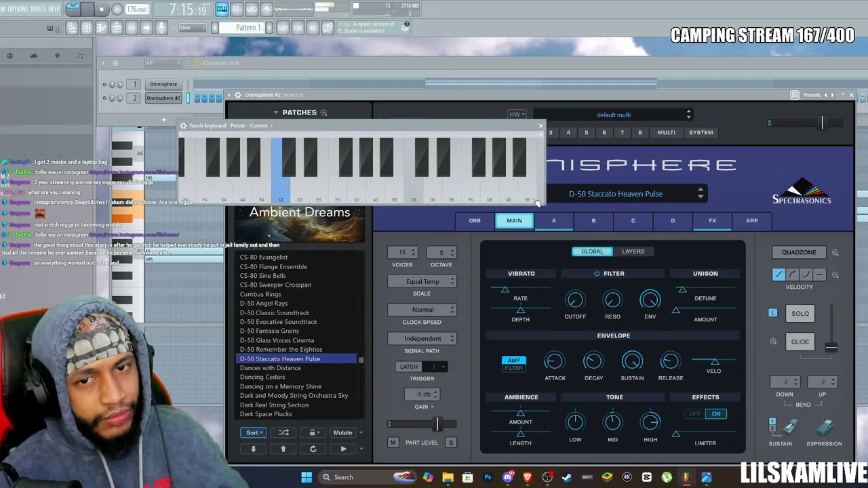The image size is (868, 488).
Task: Open favorites star tab in browser
Action: pyautogui.click(x=57, y=56)
